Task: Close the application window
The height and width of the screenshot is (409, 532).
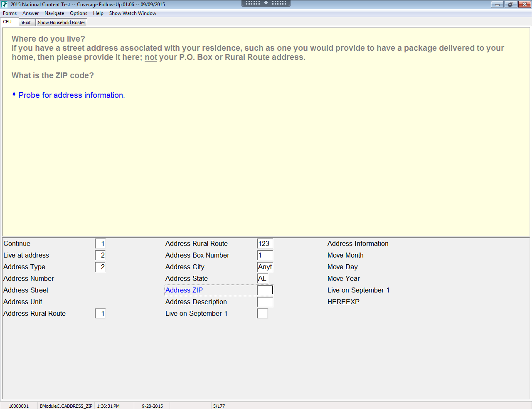Action: [524, 5]
